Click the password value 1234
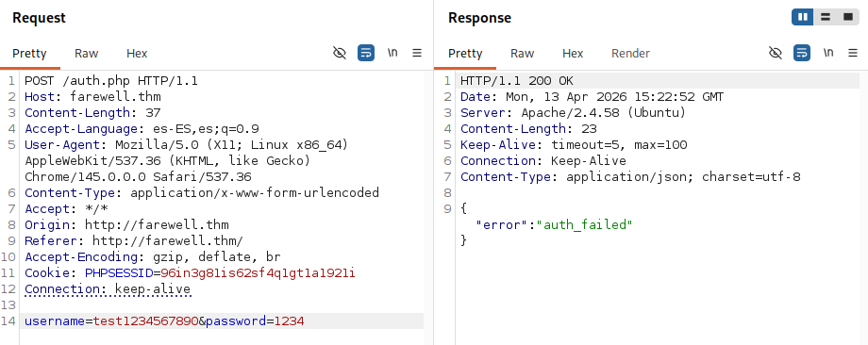The width and height of the screenshot is (868, 345). point(289,321)
